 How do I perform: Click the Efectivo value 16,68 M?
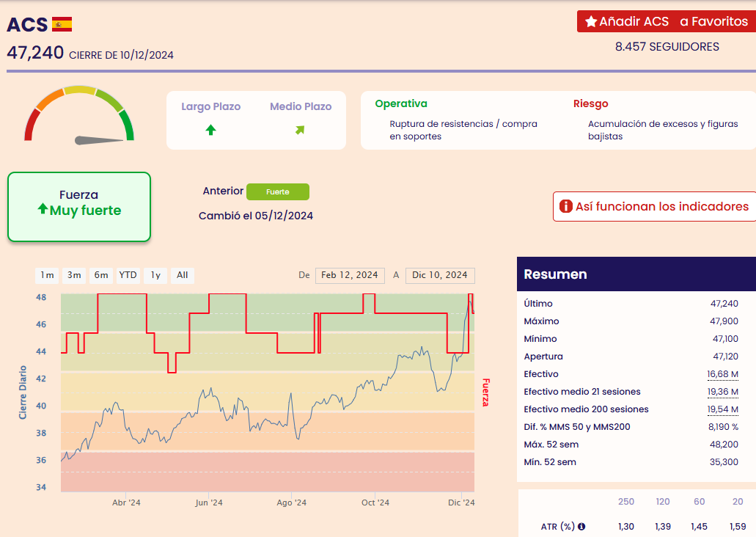point(722,374)
